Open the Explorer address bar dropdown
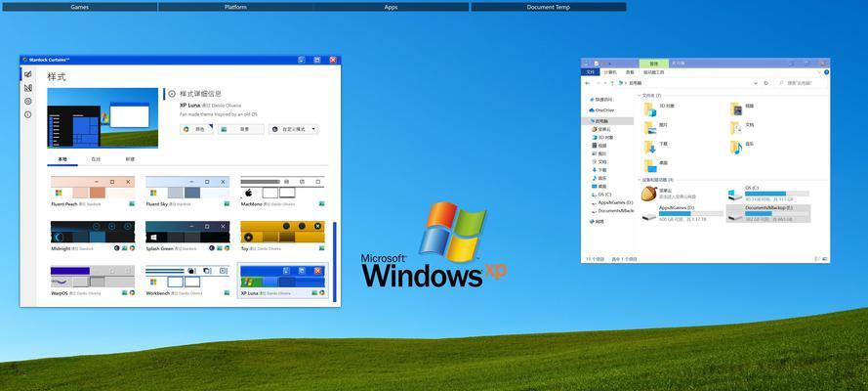The height and width of the screenshot is (391, 868). (756, 83)
